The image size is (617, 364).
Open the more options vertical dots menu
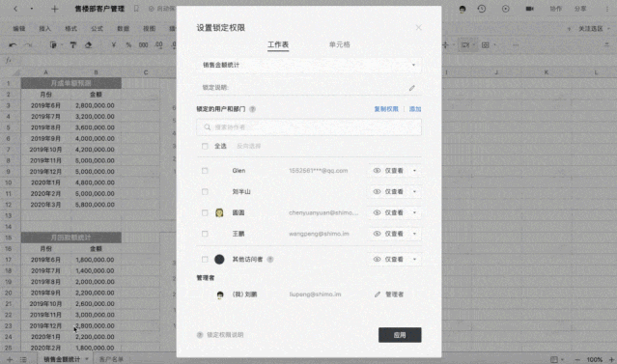click(606, 9)
